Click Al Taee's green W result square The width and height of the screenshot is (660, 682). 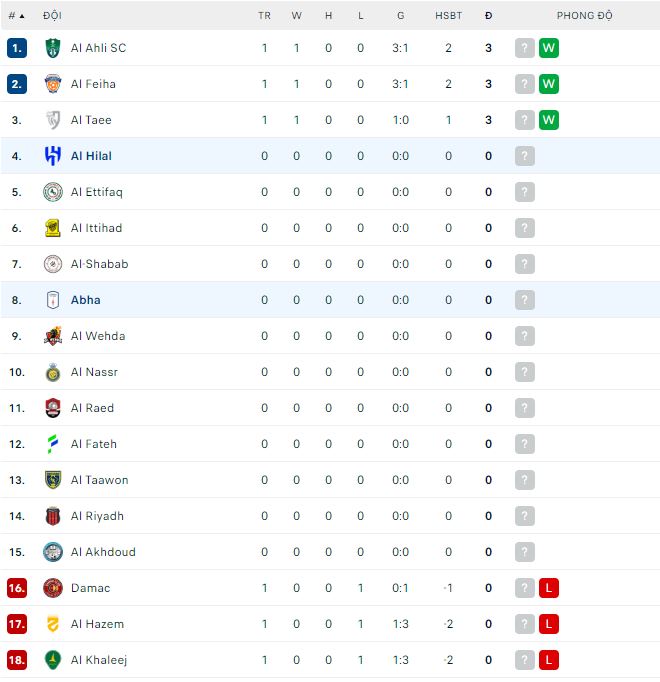point(548,120)
